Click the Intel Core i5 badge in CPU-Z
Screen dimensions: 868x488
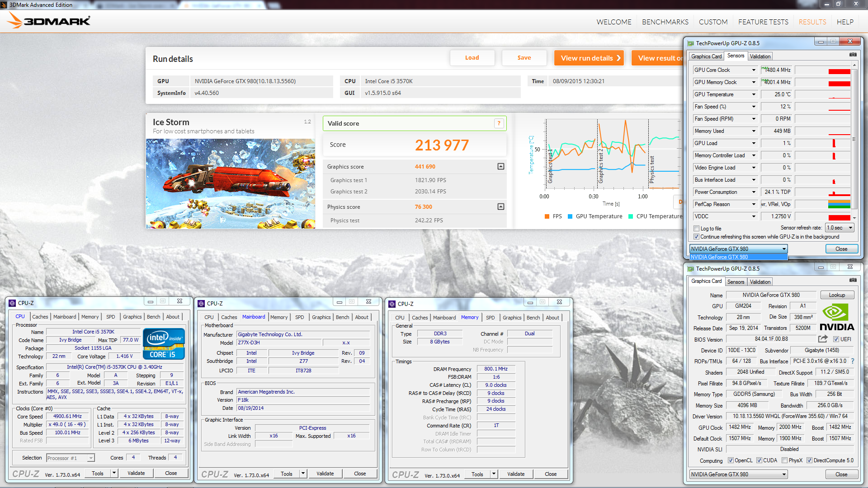coord(164,344)
